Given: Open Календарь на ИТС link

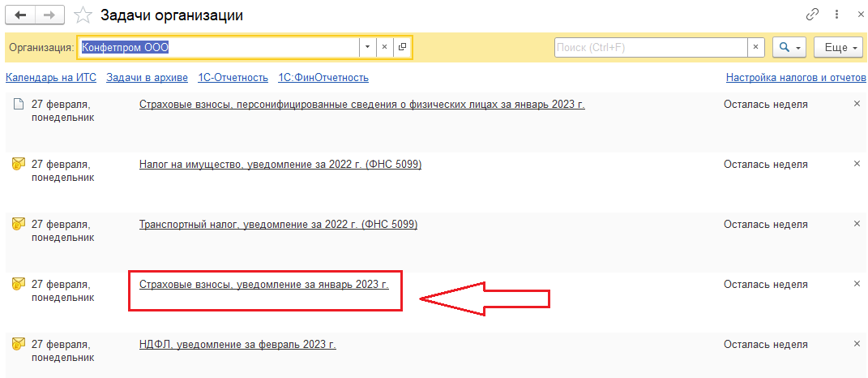Looking at the screenshot, I should tap(51, 78).
